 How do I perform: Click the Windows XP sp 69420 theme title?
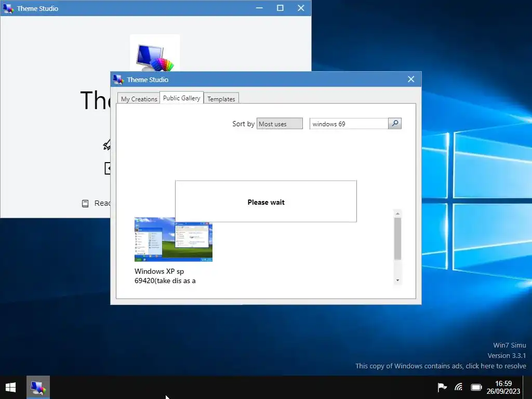pyautogui.click(x=165, y=276)
